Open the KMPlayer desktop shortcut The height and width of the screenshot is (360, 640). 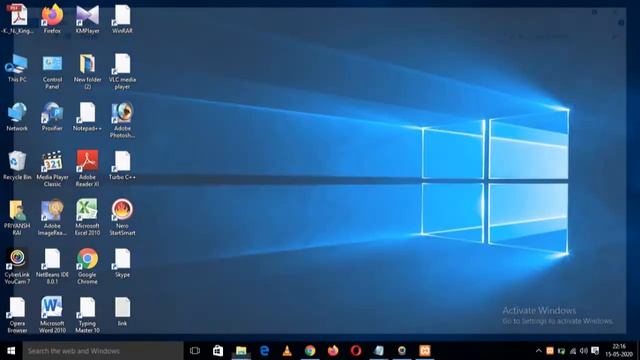point(87,18)
